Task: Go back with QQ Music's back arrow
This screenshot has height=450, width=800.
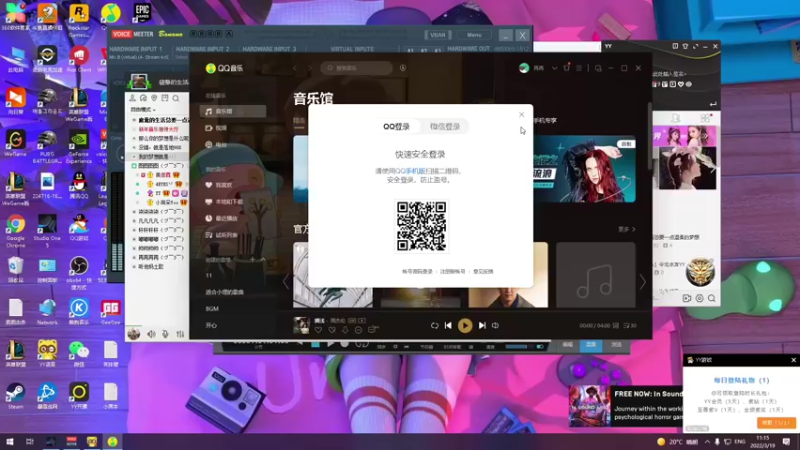Action: [x=295, y=68]
